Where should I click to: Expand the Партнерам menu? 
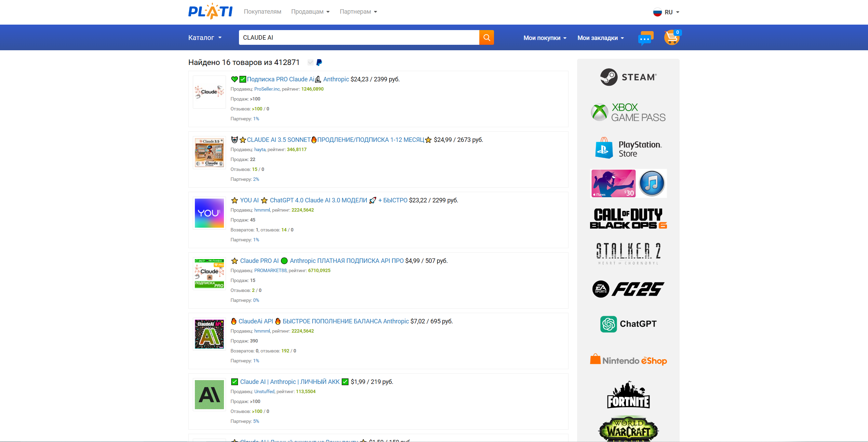(x=358, y=12)
